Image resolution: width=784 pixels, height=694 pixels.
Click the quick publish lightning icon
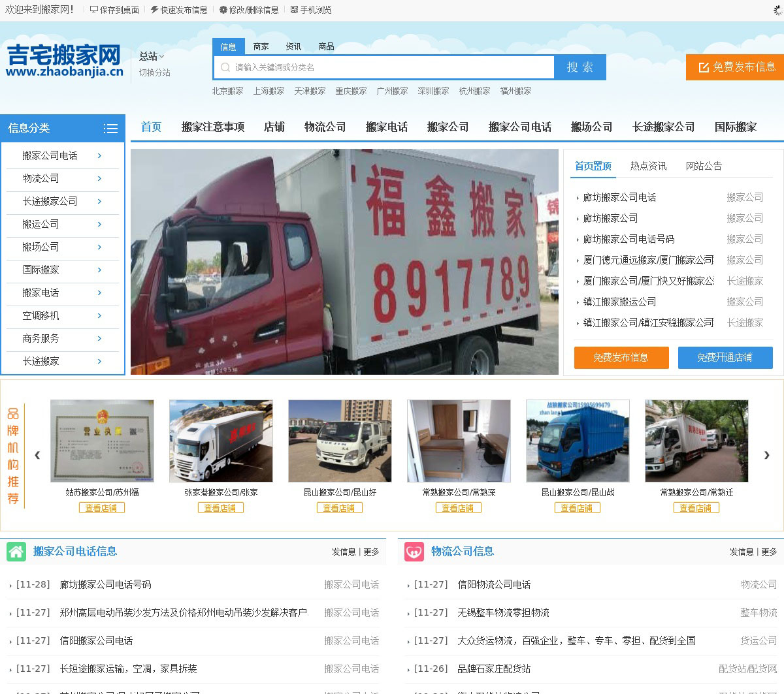click(154, 10)
